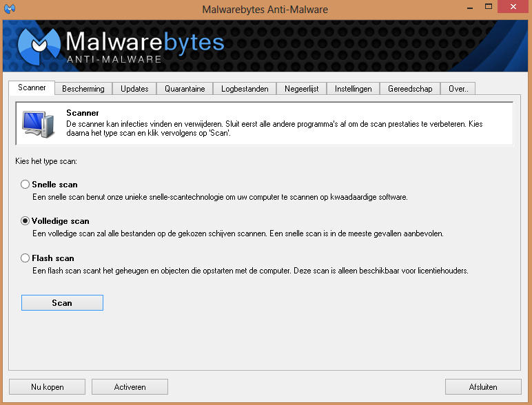This screenshot has width=532, height=405.
Task: Click the 'Malwarebytes Anti-Malware' window title
Action: click(x=265, y=9)
